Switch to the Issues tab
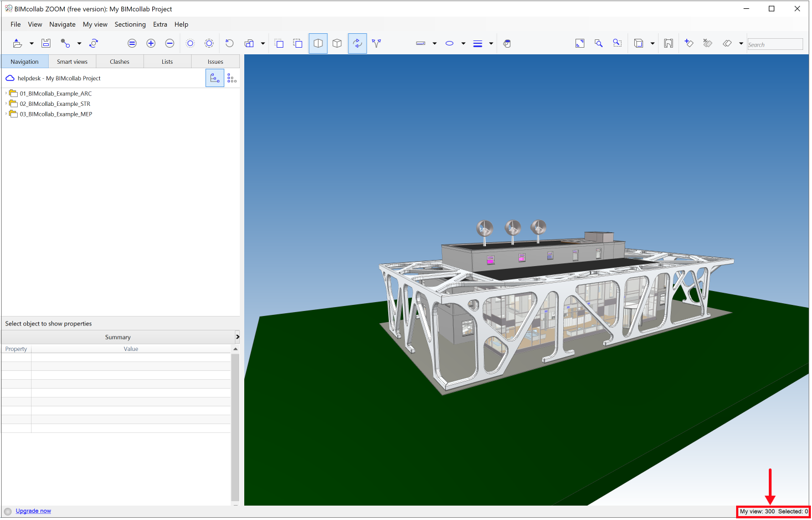The image size is (812, 520). [215, 62]
